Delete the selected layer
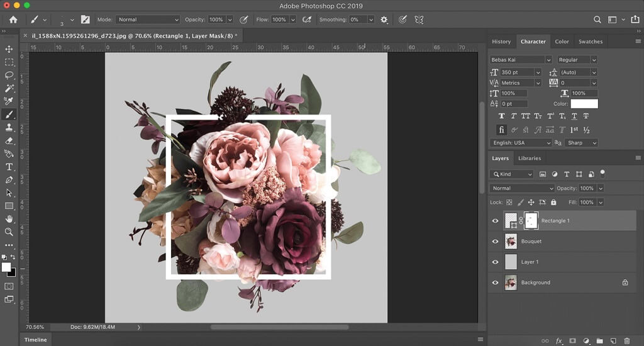Viewport: 644px width, 346px height. [627, 341]
